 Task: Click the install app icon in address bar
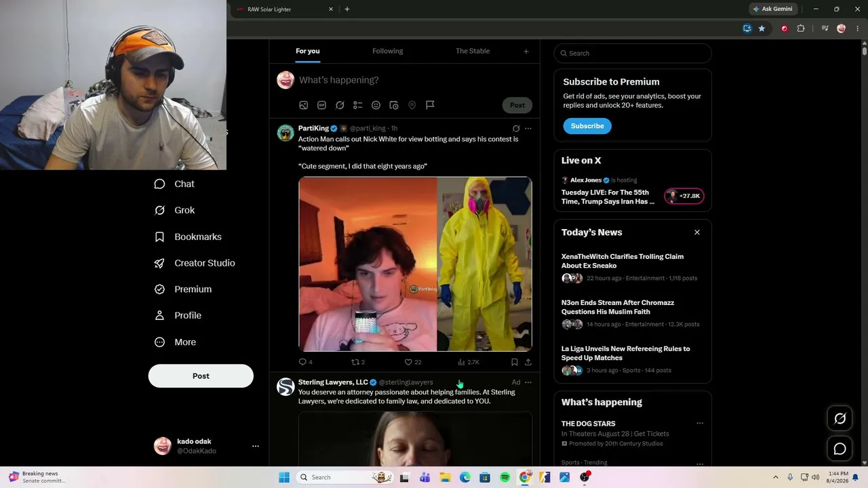(747, 28)
